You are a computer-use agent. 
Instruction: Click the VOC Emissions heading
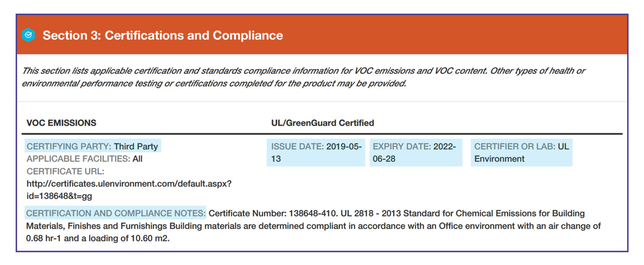pos(61,123)
